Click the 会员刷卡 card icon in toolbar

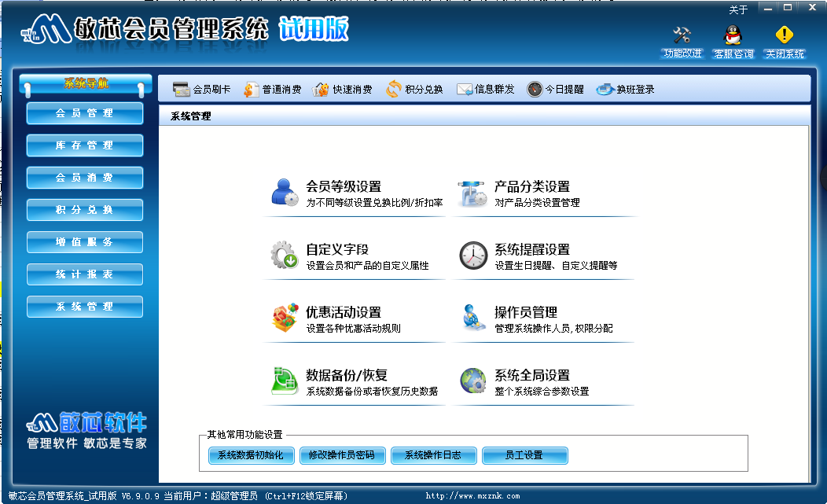(181, 89)
